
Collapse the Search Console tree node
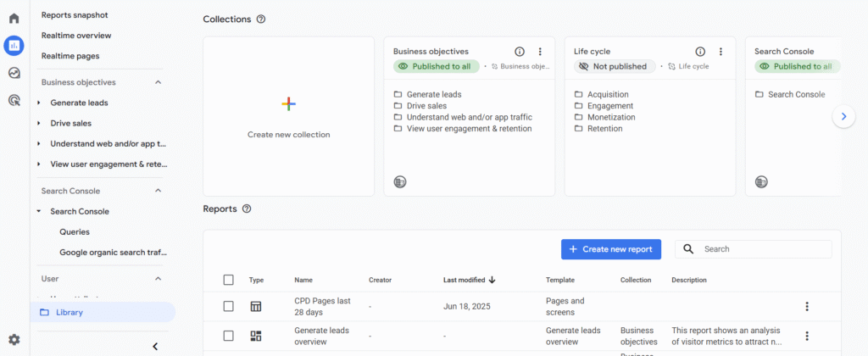coord(39,212)
